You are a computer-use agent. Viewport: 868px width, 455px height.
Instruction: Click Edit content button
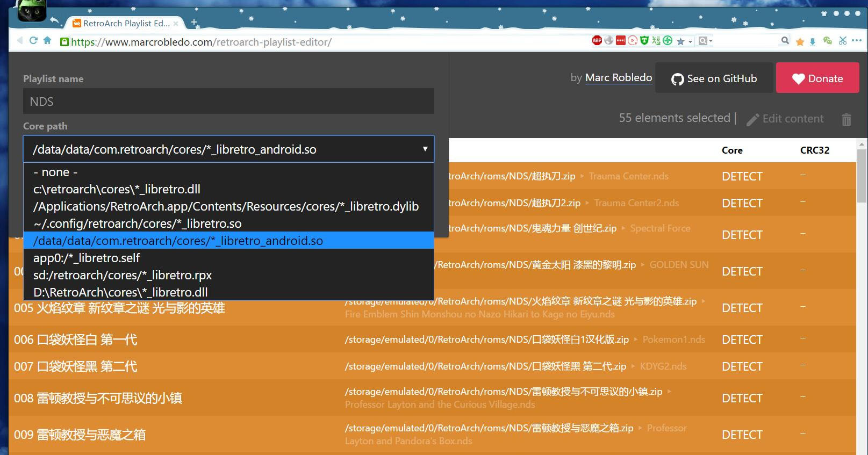(x=785, y=119)
